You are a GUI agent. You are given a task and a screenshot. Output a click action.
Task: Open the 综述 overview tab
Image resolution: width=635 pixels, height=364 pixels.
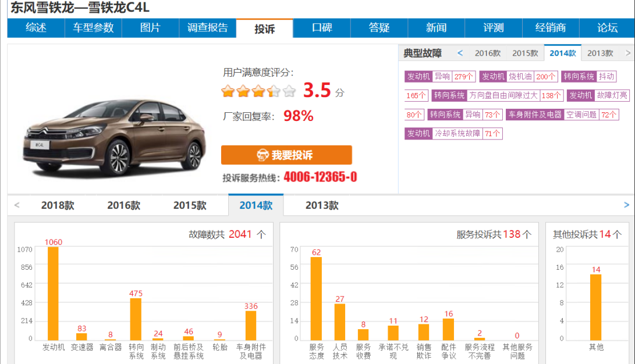[x=36, y=28]
